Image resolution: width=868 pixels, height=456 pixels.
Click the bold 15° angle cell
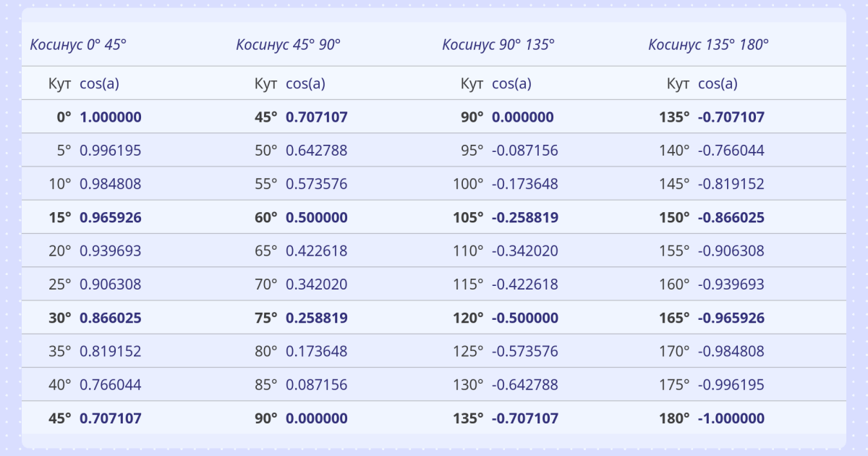[60, 218]
